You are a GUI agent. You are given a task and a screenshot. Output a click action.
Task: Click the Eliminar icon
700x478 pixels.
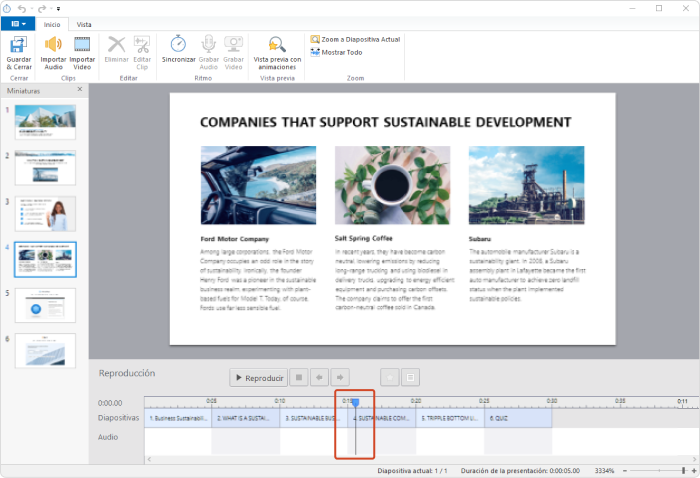tap(117, 49)
